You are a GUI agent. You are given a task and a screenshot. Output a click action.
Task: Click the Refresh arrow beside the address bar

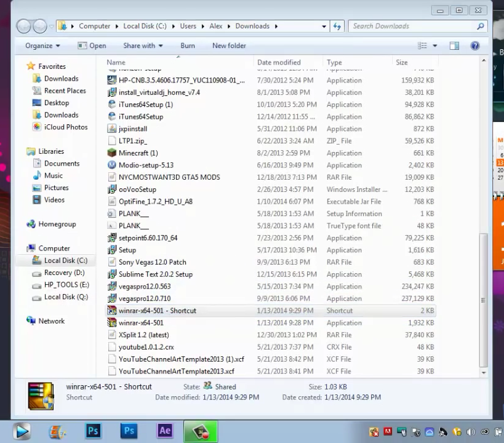coord(337,26)
